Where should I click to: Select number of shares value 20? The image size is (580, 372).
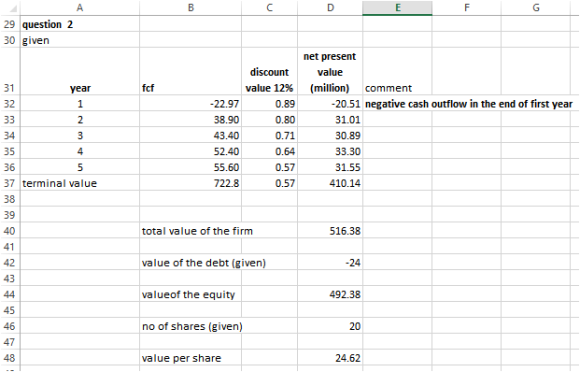click(330, 326)
